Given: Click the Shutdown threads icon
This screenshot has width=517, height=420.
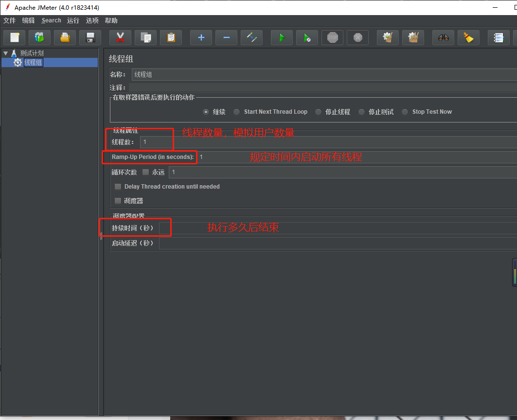Looking at the screenshot, I should (358, 37).
